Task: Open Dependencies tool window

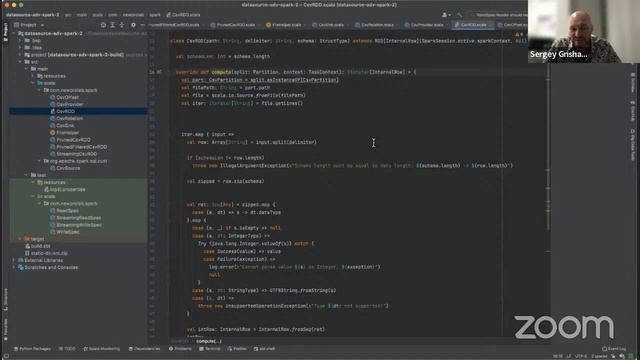Action: pyautogui.click(x=144, y=349)
